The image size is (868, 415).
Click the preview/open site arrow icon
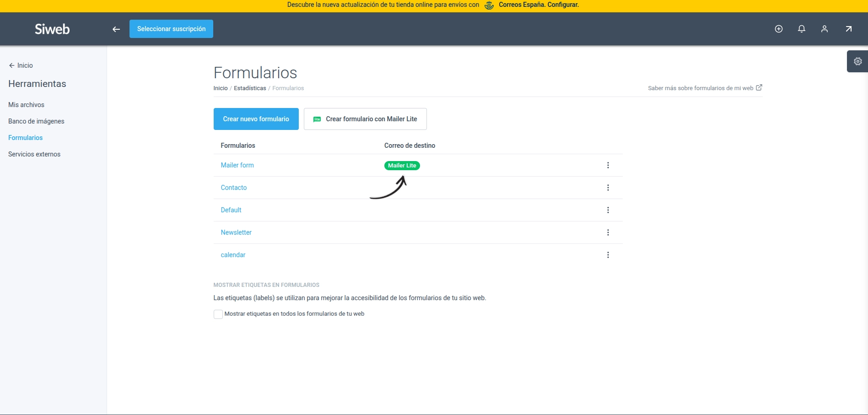pyautogui.click(x=848, y=28)
